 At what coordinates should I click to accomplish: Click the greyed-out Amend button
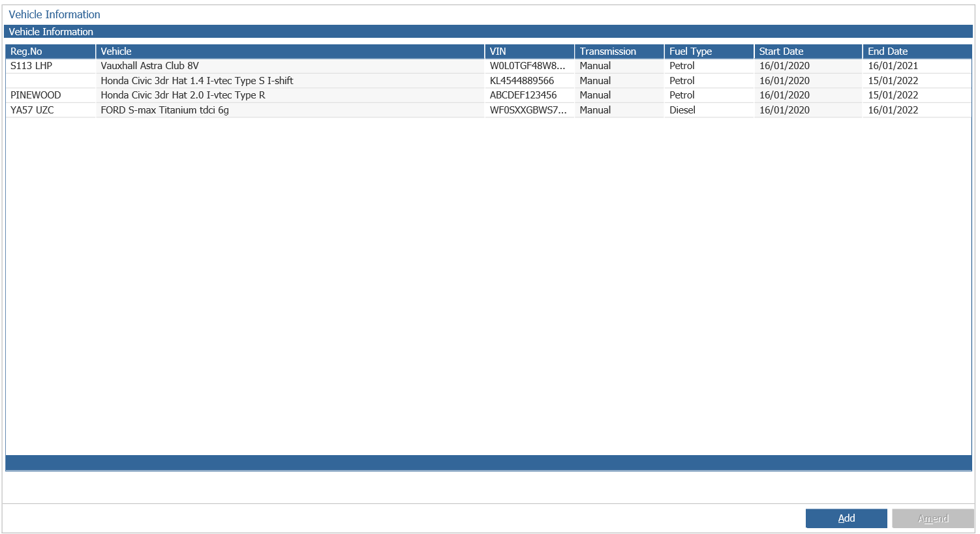[933, 518]
